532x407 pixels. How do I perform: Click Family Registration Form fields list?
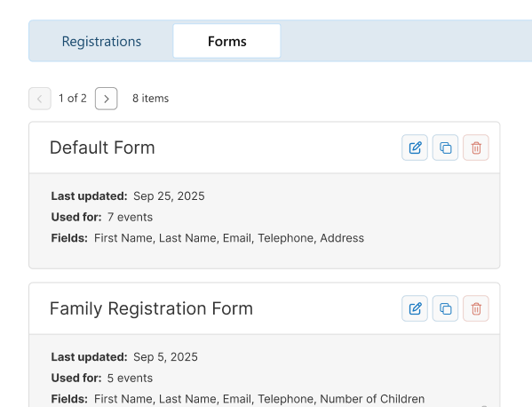pos(259,399)
